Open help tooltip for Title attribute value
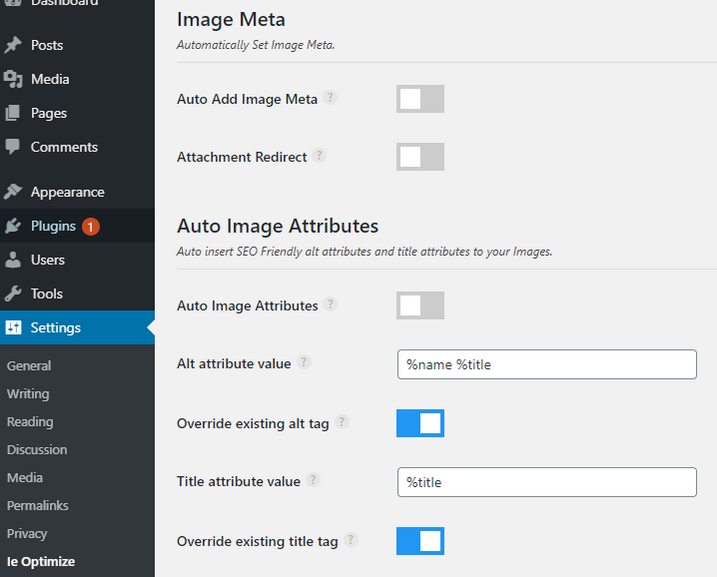This screenshot has width=717, height=577. pyautogui.click(x=313, y=480)
